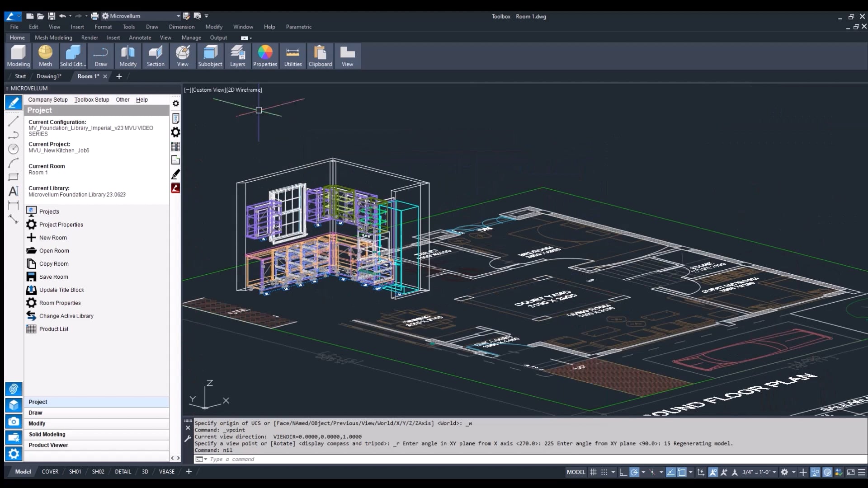Screen dimensions: 868x488
Task: Open the Layers ribbon panel
Action: pos(237,56)
